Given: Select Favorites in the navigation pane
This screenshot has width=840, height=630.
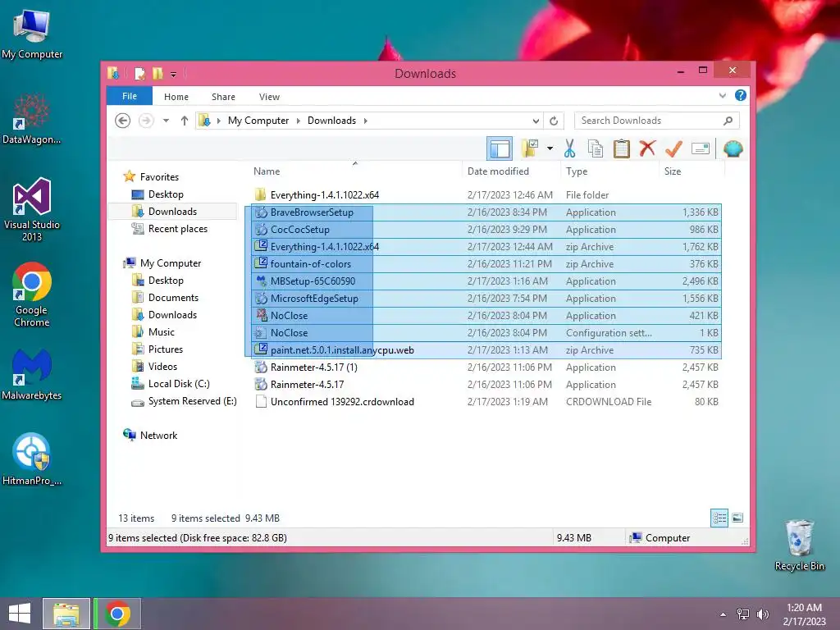Looking at the screenshot, I should pyautogui.click(x=159, y=177).
